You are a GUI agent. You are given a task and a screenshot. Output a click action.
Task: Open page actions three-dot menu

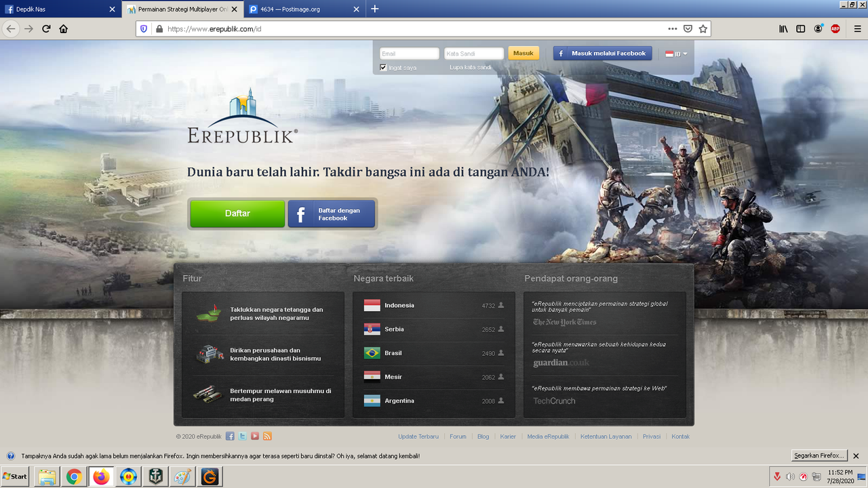[x=672, y=28]
